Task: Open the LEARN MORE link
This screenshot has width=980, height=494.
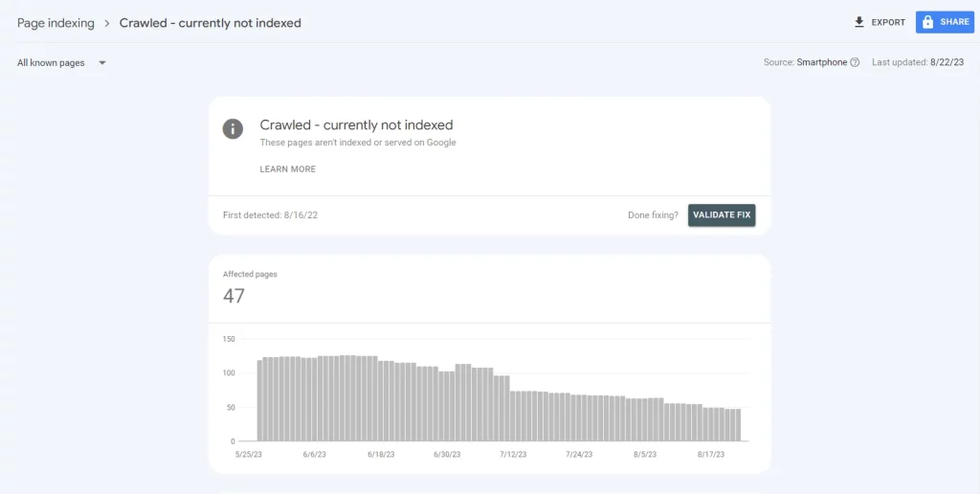Action: tap(287, 168)
